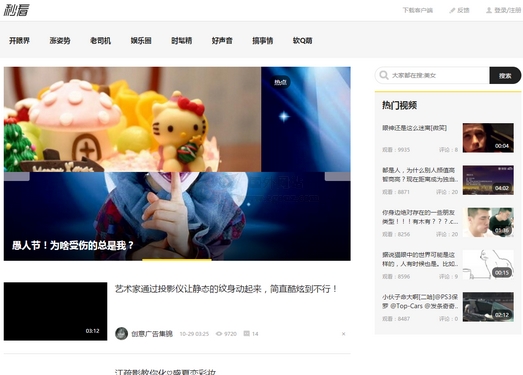Click the view count 8596

(396, 277)
